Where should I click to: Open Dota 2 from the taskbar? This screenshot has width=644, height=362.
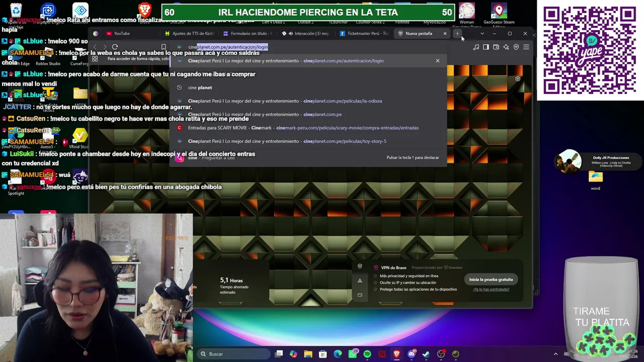382,354
